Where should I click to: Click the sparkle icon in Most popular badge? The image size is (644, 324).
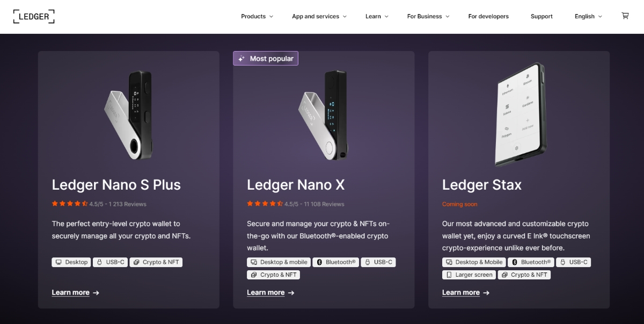click(x=241, y=58)
